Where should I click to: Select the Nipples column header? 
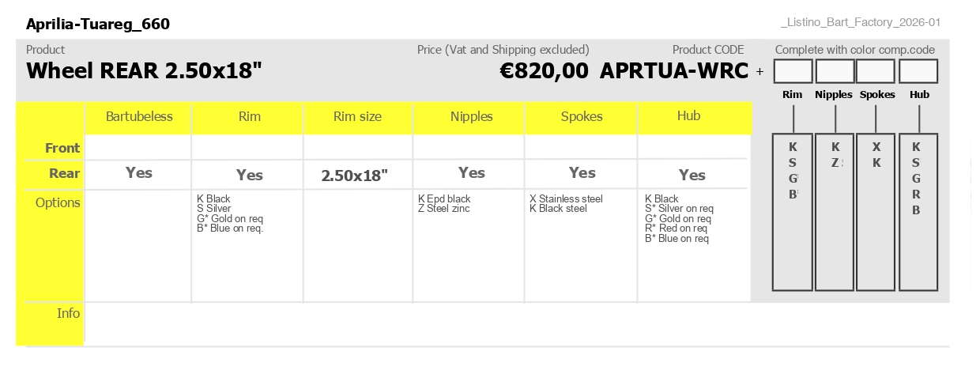pos(472,117)
